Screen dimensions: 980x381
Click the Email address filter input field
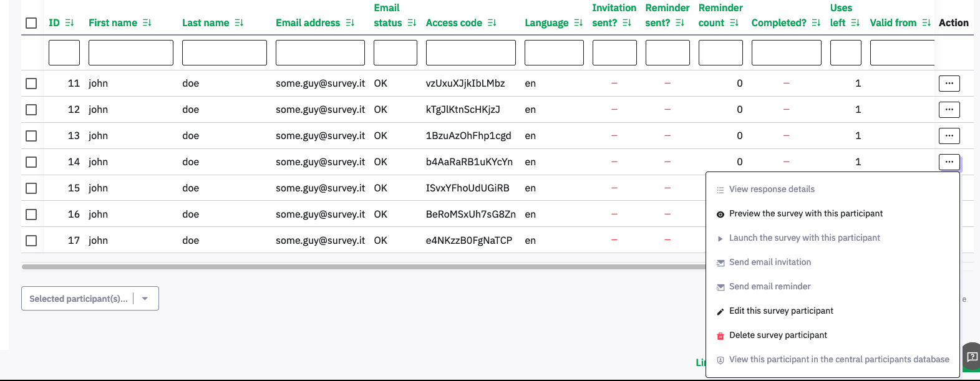pyautogui.click(x=320, y=53)
